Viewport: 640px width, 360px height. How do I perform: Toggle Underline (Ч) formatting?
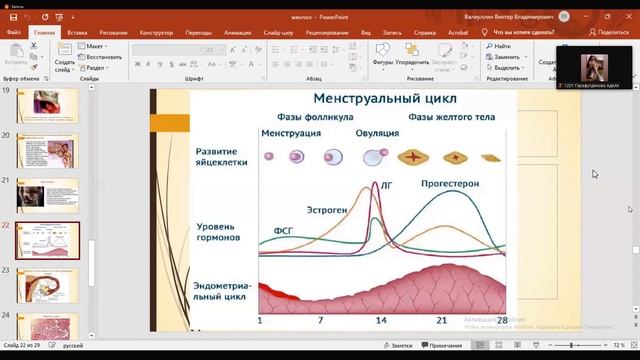(160, 64)
